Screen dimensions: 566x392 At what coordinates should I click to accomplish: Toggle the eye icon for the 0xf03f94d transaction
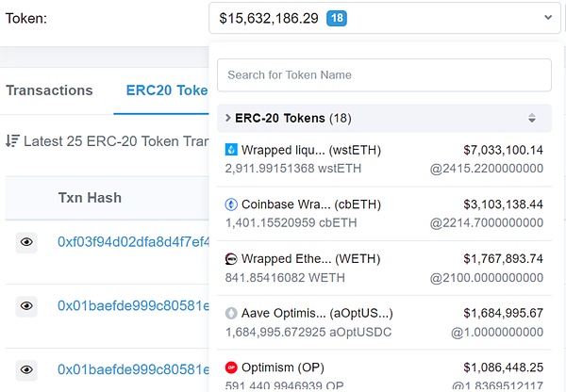pyautogui.click(x=27, y=242)
